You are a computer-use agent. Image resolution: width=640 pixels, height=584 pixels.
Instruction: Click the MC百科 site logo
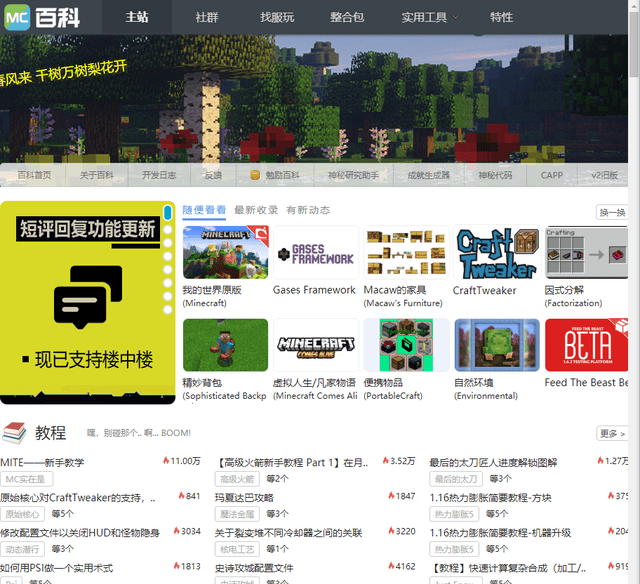pos(42,18)
